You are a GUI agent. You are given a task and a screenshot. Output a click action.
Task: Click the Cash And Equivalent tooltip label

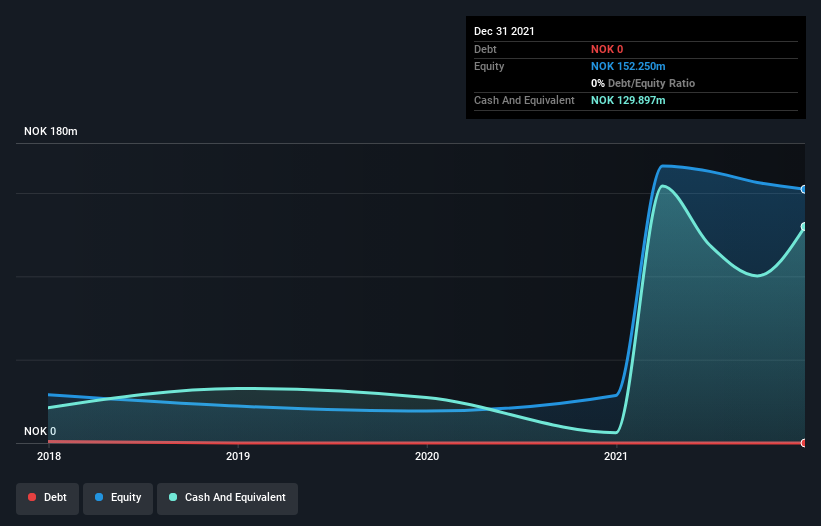[524, 100]
